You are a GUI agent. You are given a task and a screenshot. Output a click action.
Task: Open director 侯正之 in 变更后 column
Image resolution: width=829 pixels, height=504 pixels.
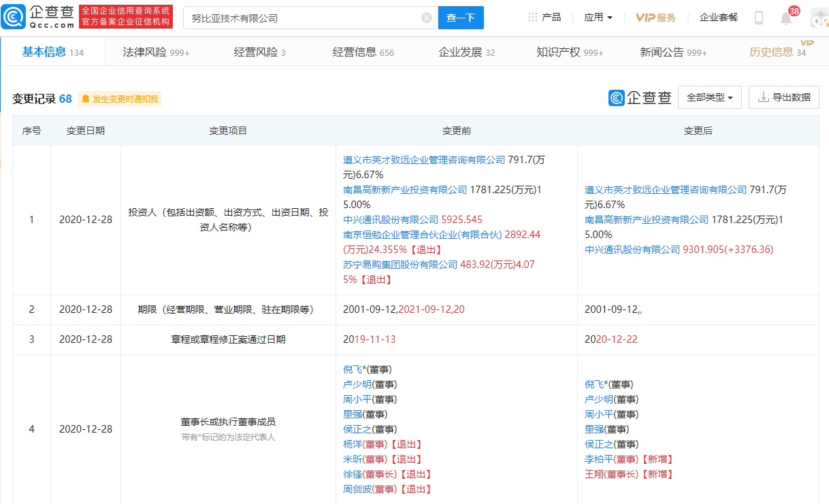(x=599, y=444)
